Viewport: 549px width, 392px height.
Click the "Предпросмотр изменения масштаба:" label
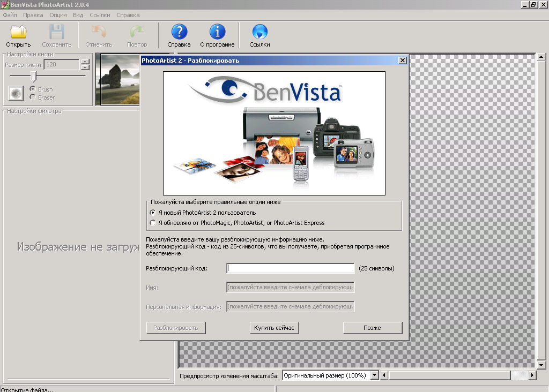pos(229,376)
